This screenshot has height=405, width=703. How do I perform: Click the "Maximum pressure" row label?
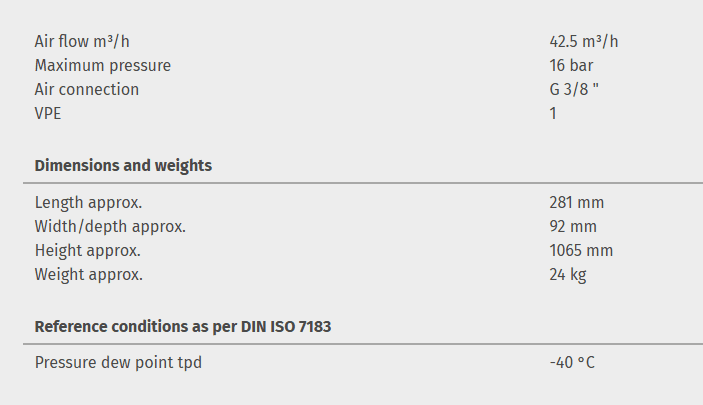pyautogui.click(x=102, y=65)
